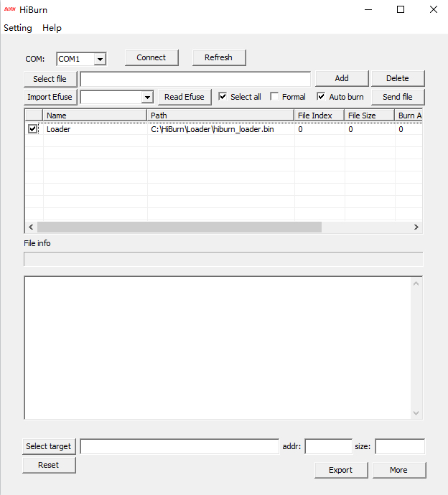
Task: Click the table's scroll left arrow
Action: pos(31,227)
